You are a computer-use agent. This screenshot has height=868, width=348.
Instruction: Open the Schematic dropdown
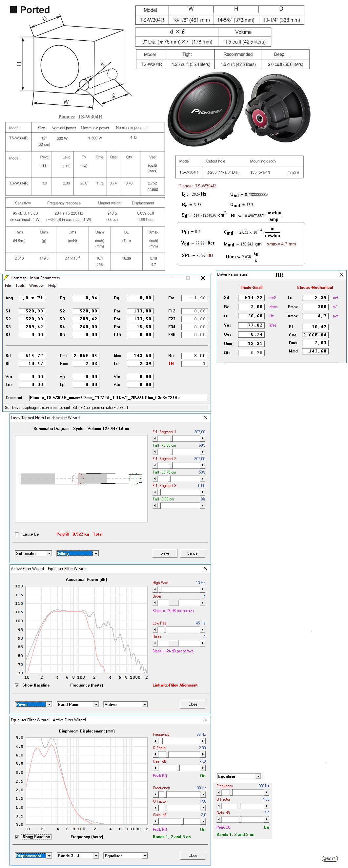49,553
